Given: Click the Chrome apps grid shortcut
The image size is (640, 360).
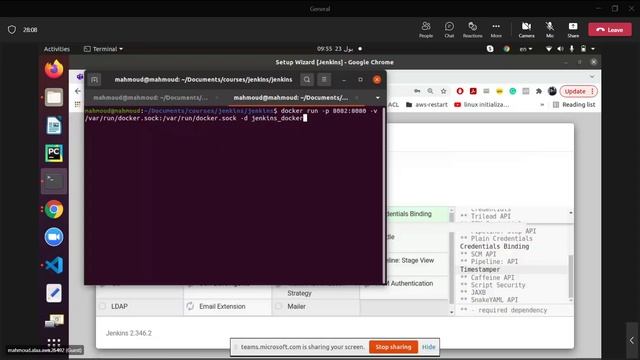Looking at the screenshot, I should coord(77,104).
